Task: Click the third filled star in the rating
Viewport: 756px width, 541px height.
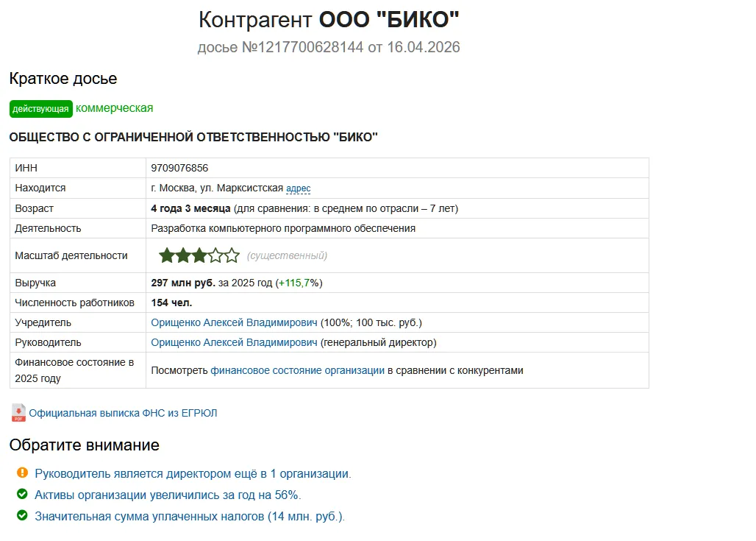Action: (x=199, y=255)
